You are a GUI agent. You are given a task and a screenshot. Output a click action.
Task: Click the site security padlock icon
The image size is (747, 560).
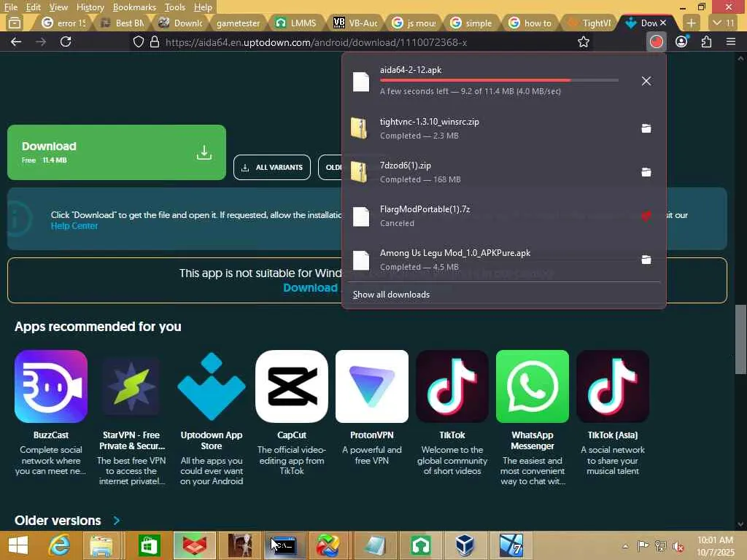[155, 42]
